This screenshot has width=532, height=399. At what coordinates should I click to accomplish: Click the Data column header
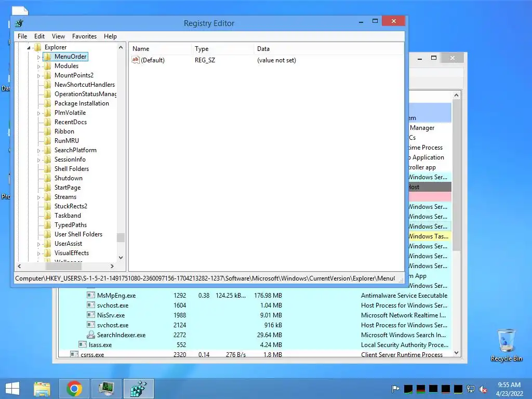(328, 49)
